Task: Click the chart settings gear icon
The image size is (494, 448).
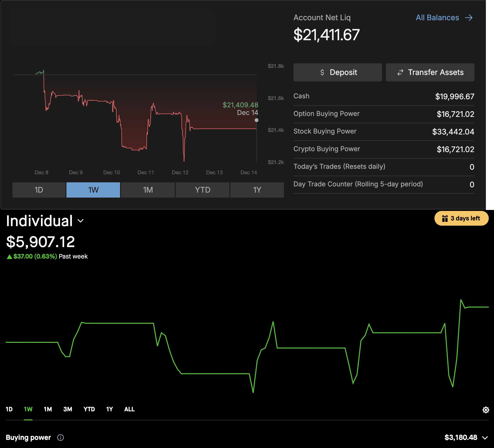Action: pyautogui.click(x=485, y=410)
